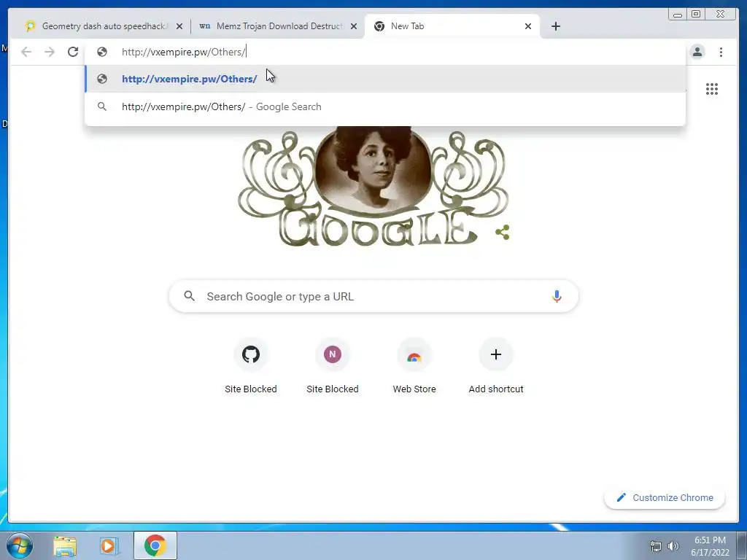Open the GitHub Site Blocked shortcut
Image resolution: width=747 pixels, height=560 pixels.
point(251,365)
